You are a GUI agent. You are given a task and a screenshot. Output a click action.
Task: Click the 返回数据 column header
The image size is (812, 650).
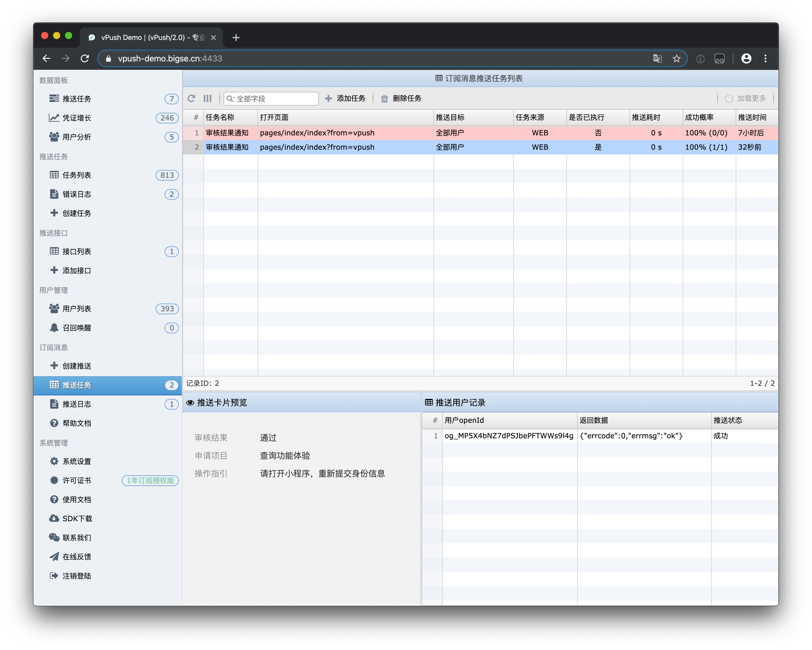644,420
